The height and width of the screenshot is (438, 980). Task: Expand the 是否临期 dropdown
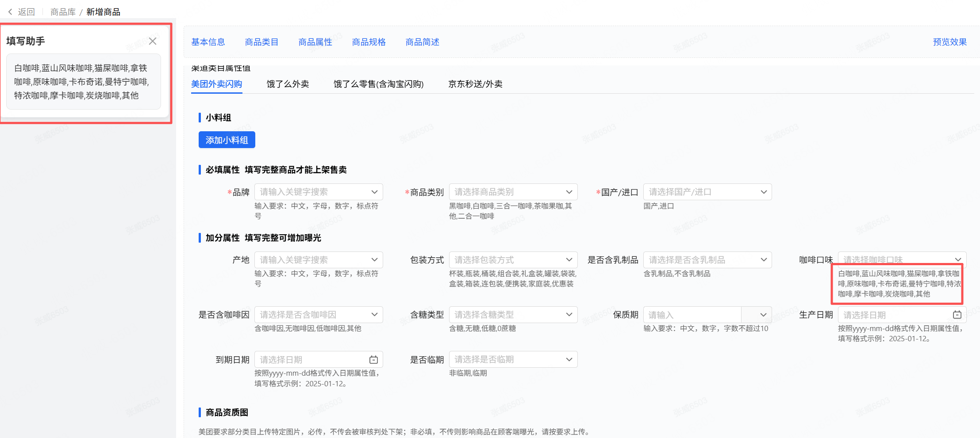(513, 359)
